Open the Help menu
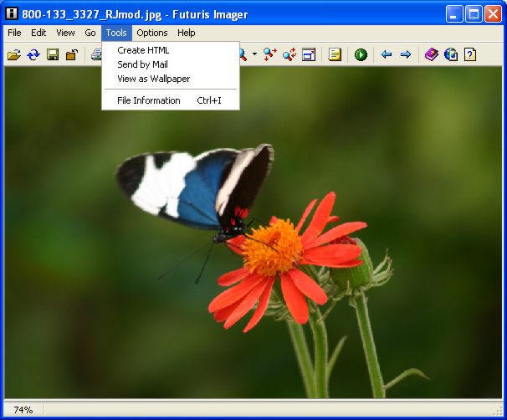Screen dimensions: 507x420 pyautogui.click(x=187, y=33)
